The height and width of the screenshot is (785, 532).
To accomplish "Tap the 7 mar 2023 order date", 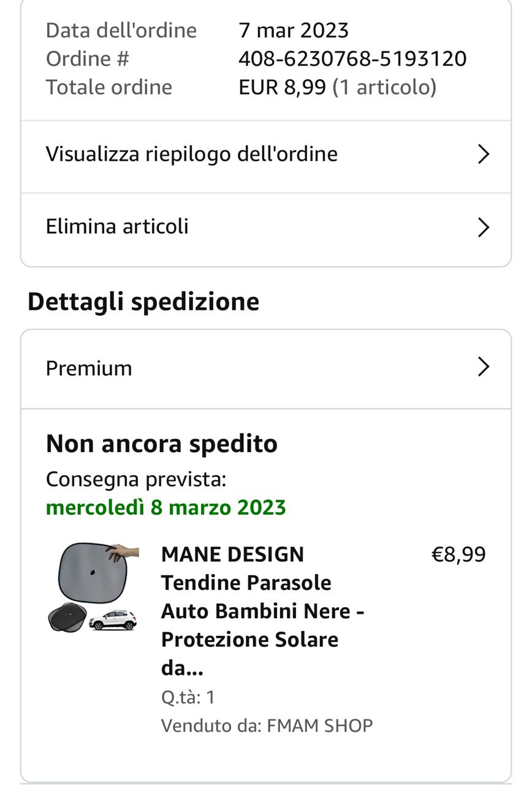I will (x=294, y=30).
